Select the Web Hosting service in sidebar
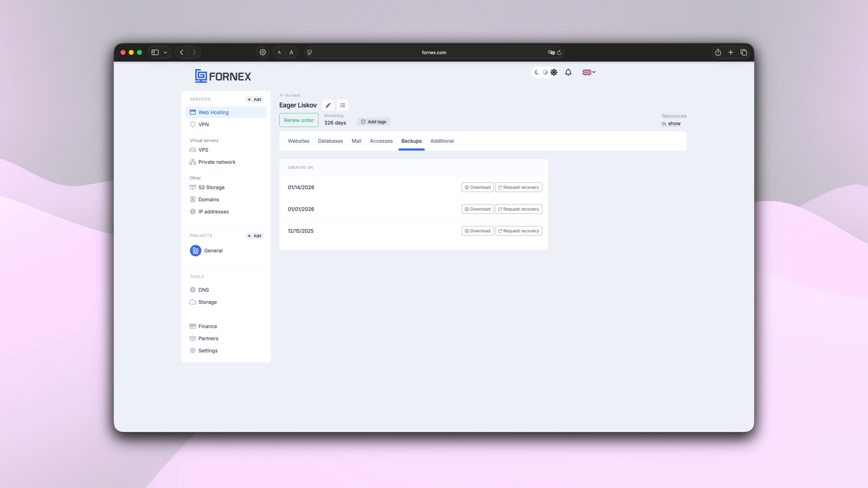Viewport: 868px width, 488px height. [x=213, y=112]
